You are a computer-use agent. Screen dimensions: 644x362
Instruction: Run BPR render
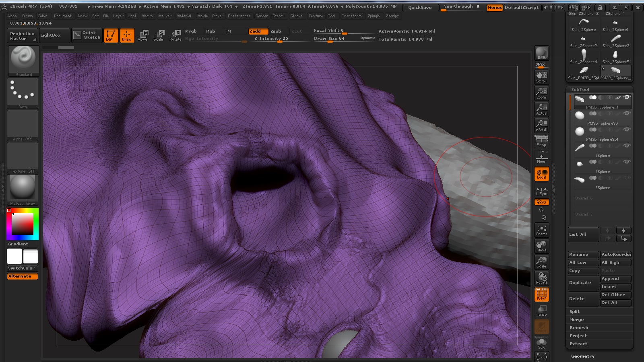(x=541, y=53)
